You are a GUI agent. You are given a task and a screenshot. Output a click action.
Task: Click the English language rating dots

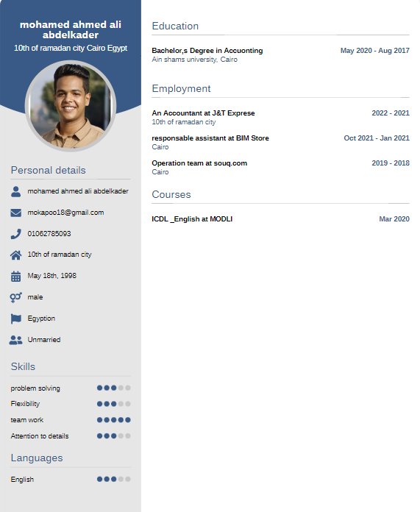click(x=114, y=479)
